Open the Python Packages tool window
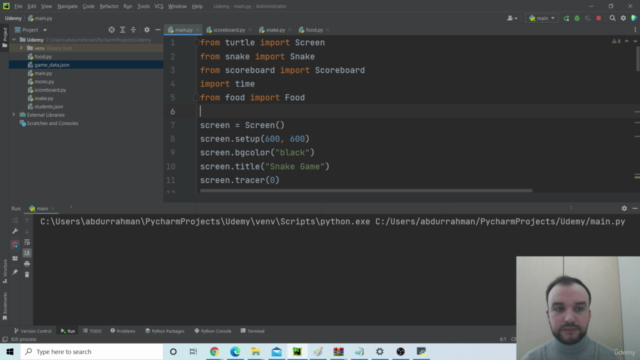This screenshot has width=640, height=360. pos(164,331)
